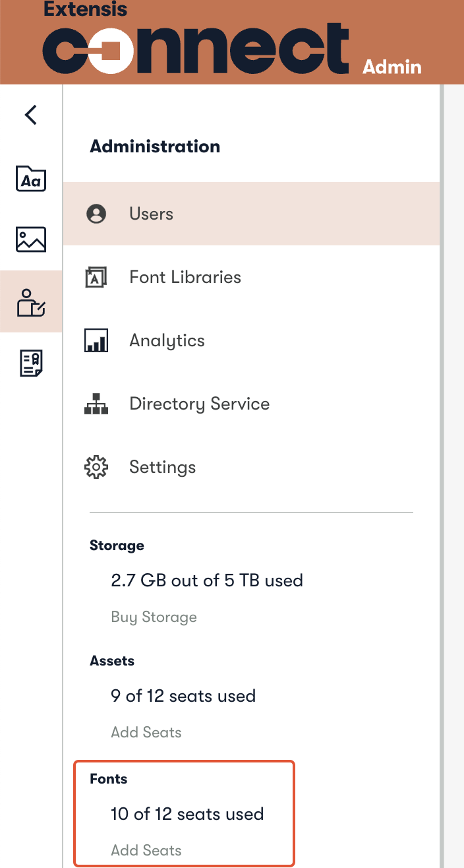Click Add Seats under Fonts
The image size is (464, 868).
point(146,850)
